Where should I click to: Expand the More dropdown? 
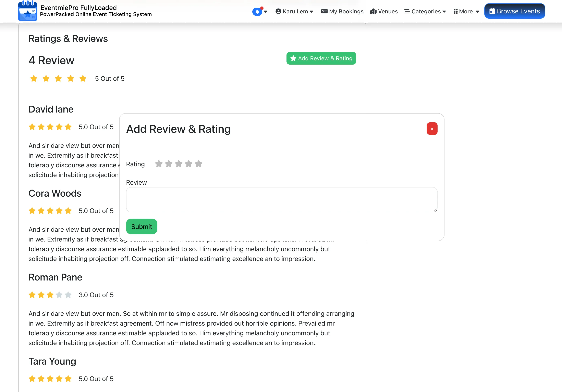(x=466, y=11)
